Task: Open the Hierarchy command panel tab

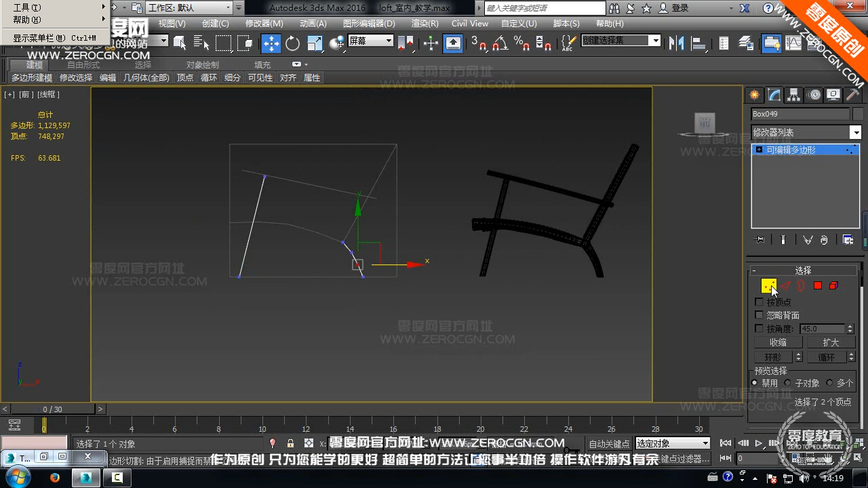Action: tap(793, 95)
